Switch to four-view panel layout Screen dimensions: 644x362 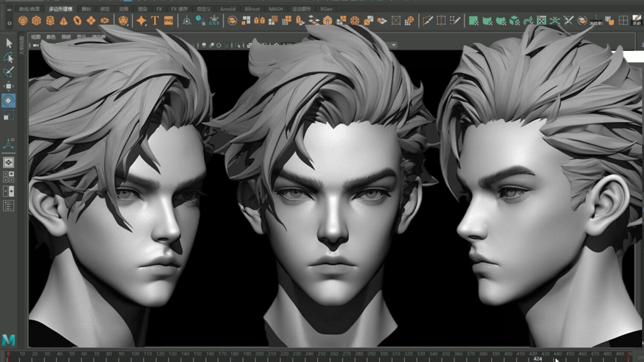point(9,177)
